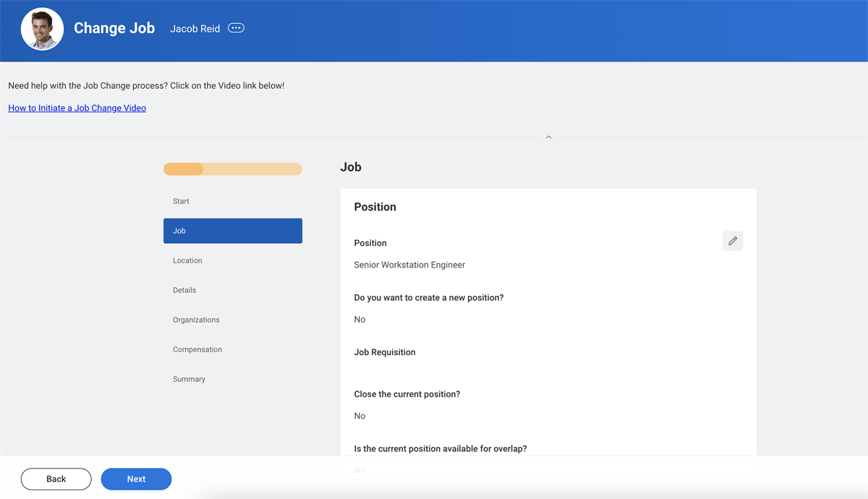Click "Do you want to create a new position?" label

[429, 297]
